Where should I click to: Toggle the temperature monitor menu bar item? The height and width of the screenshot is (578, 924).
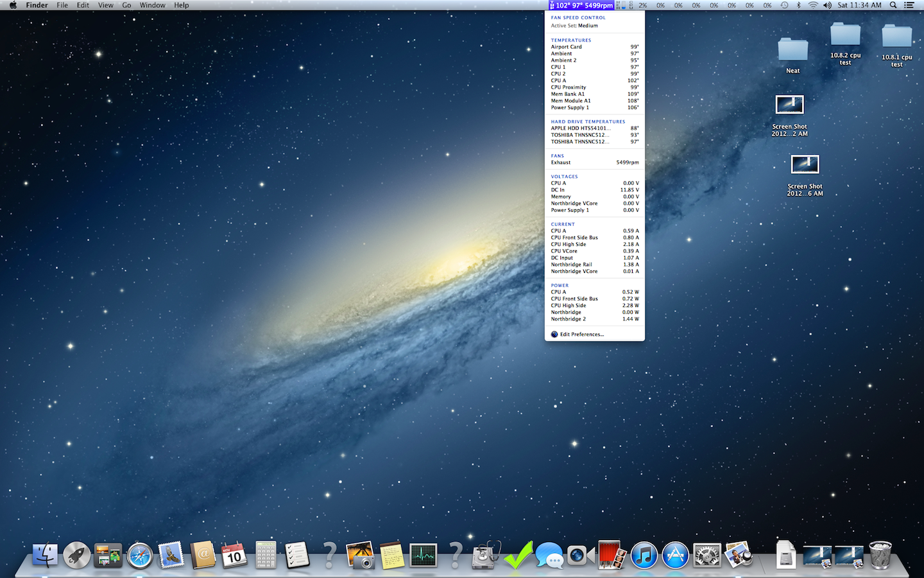(582, 5)
